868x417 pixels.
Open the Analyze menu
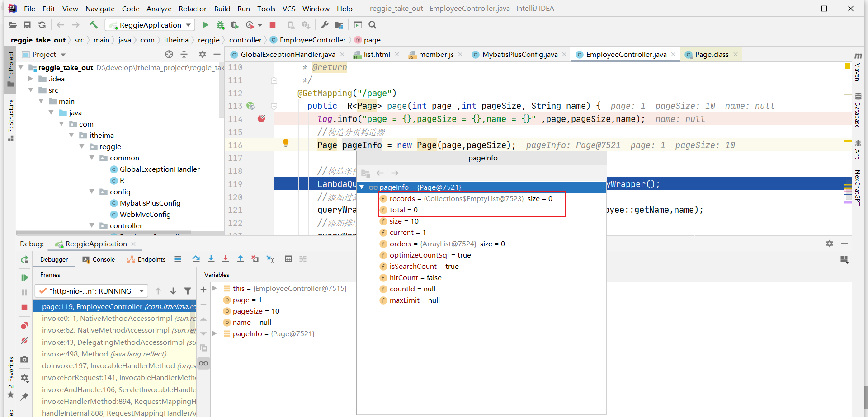(x=159, y=9)
